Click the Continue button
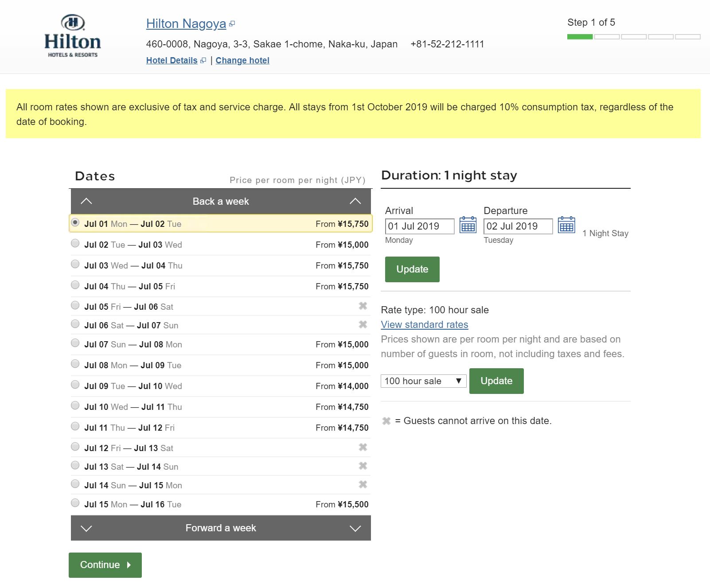Screen dimensions: 710x588 pyautogui.click(x=105, y=565)
